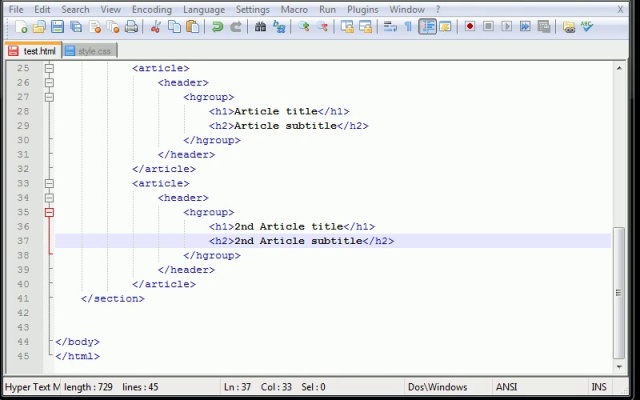This screenshot has height=400, width=640.
Task: Copy selection toolbar icon
Action: click(x=174, y=27)
